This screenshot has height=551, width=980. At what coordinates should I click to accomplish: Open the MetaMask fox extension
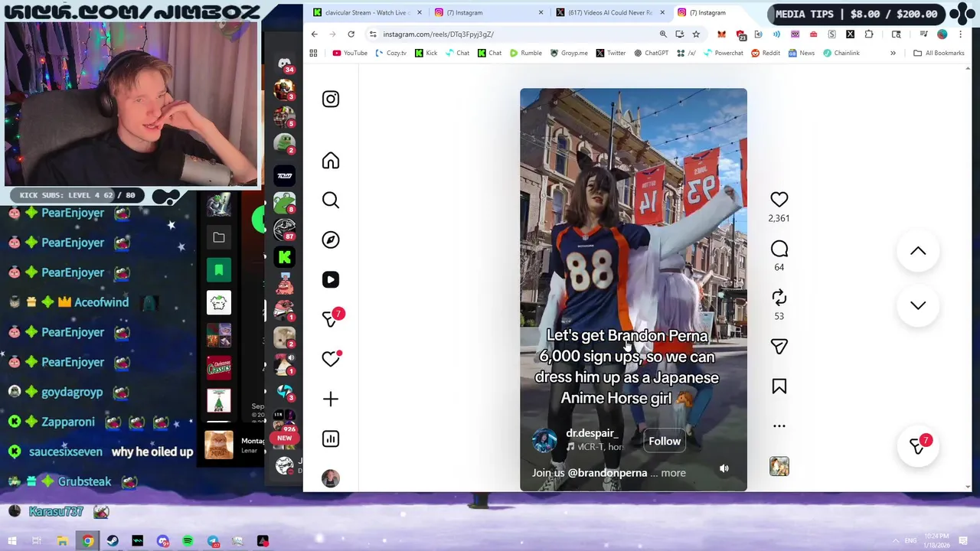pyautogui.click(x=721, y=34)
